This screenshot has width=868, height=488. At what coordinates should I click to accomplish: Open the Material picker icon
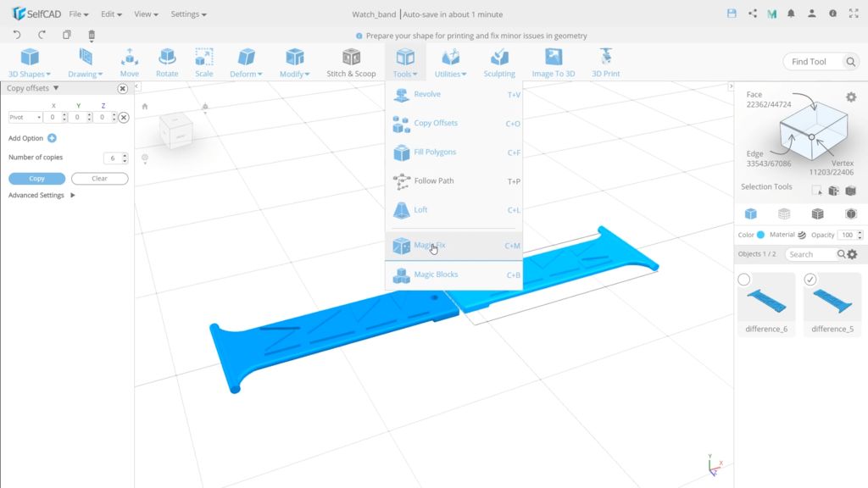tap(802, 235)
